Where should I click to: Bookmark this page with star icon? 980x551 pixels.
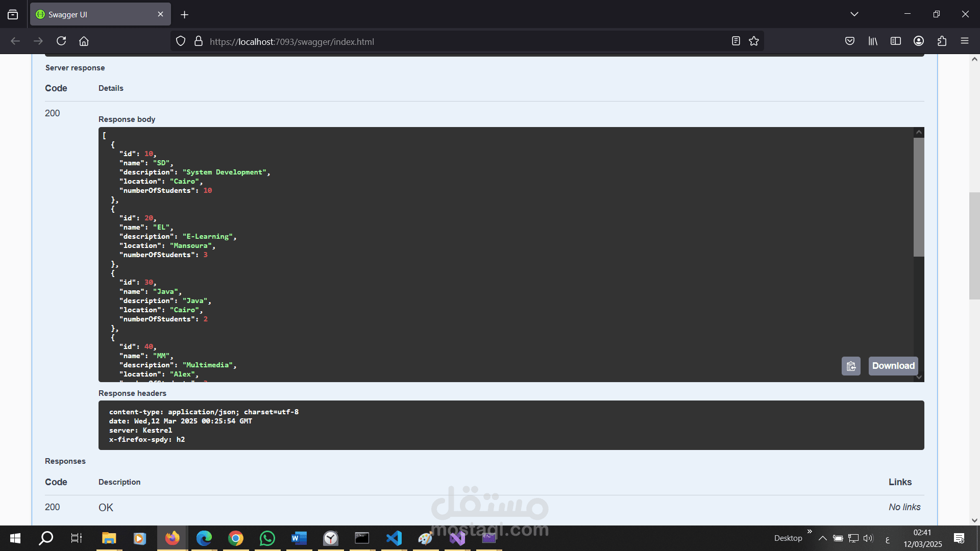pos(754,41)
